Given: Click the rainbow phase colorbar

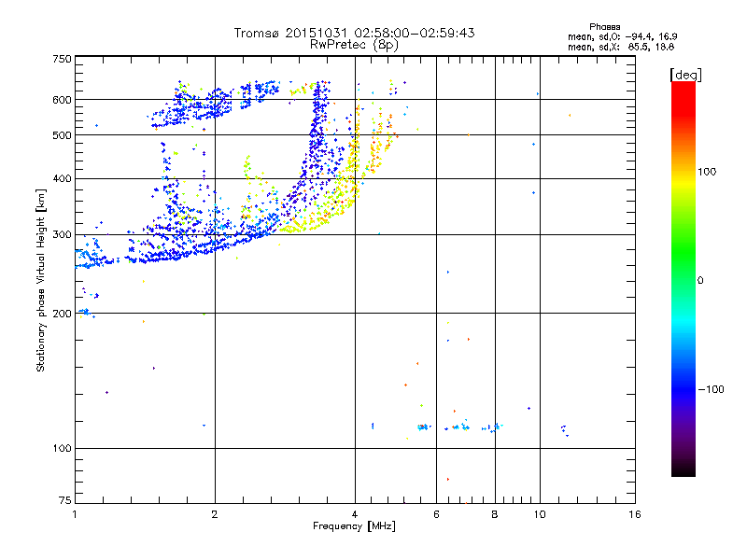Looking at the screenshot, I should point(684,278).
